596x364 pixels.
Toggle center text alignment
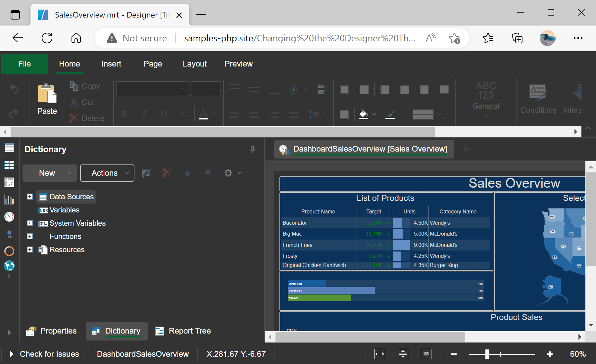click(254, 114)
